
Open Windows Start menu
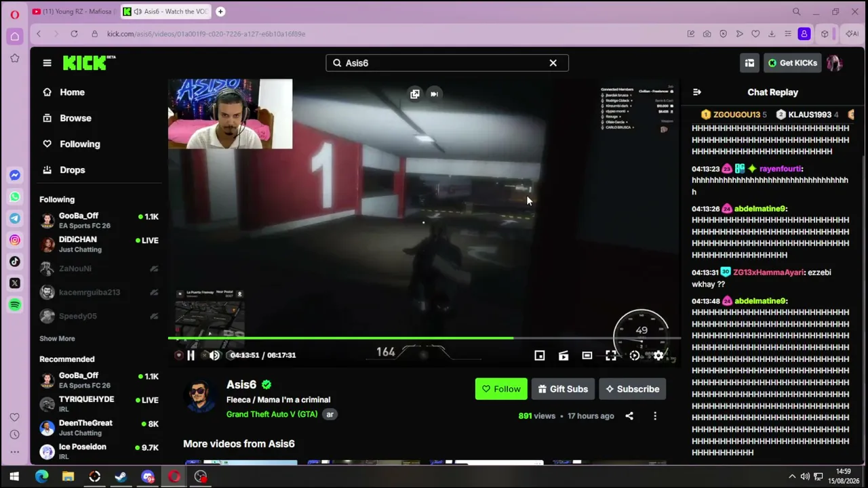tap(14, 476)
